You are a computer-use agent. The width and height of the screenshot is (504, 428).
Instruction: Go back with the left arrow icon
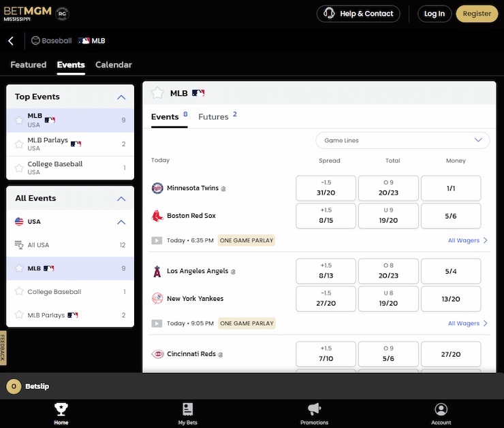(11, 41)
